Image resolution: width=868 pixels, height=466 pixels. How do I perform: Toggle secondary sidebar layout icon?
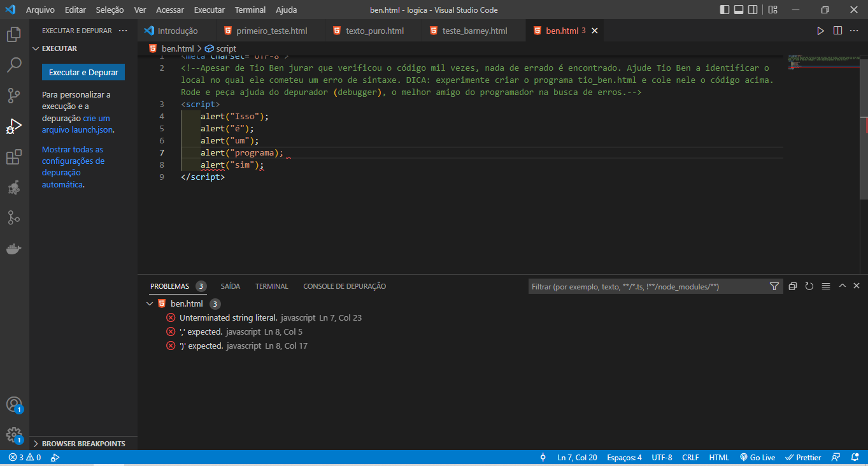[753, 10]
